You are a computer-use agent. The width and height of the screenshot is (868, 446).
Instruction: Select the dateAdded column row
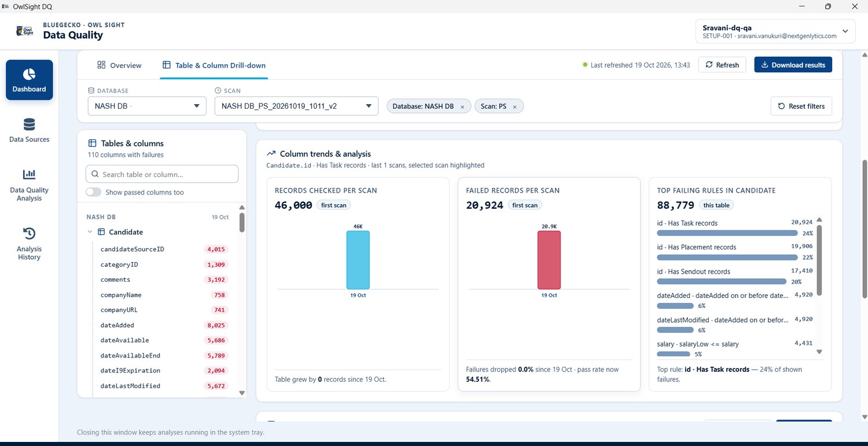click(x=164, y=325)
